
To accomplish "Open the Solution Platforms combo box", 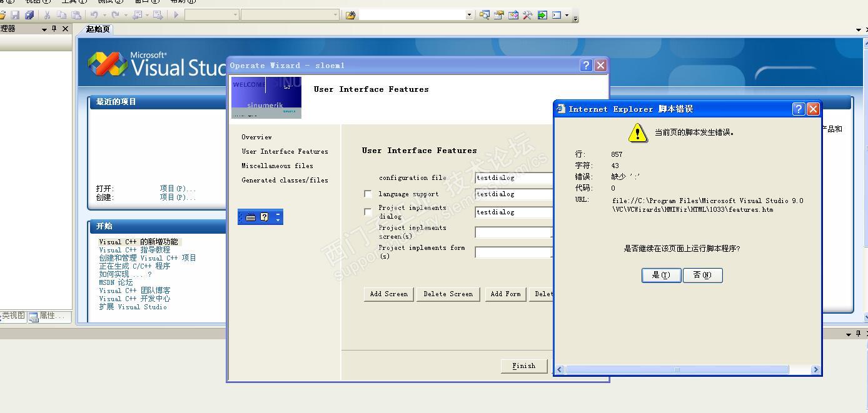I will pyautogui.click(x=290, y=15).
